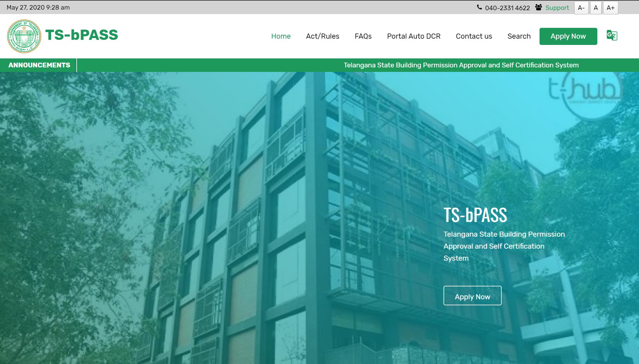
Task: Click the phone number 040-2331 4622
Action: click(507, 8)
